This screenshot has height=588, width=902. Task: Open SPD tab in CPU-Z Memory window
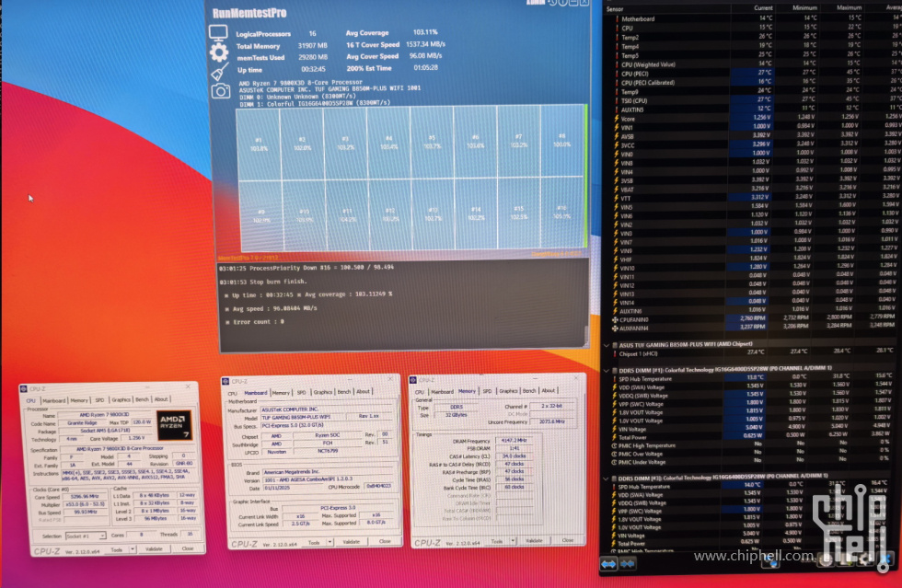click(487, 391)
